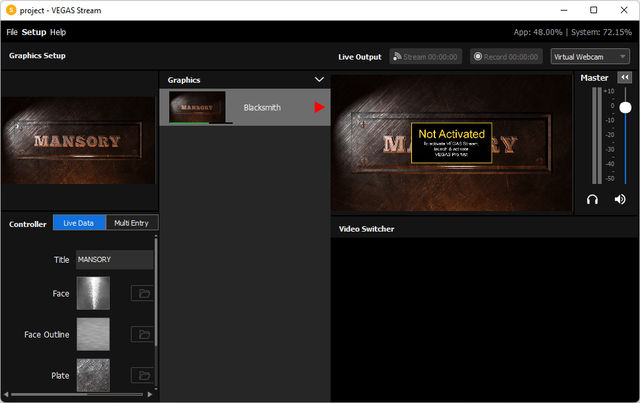
Task: Collapse the Master audio panel arrows
Action: pyautogui.click(x=624, y=78)
